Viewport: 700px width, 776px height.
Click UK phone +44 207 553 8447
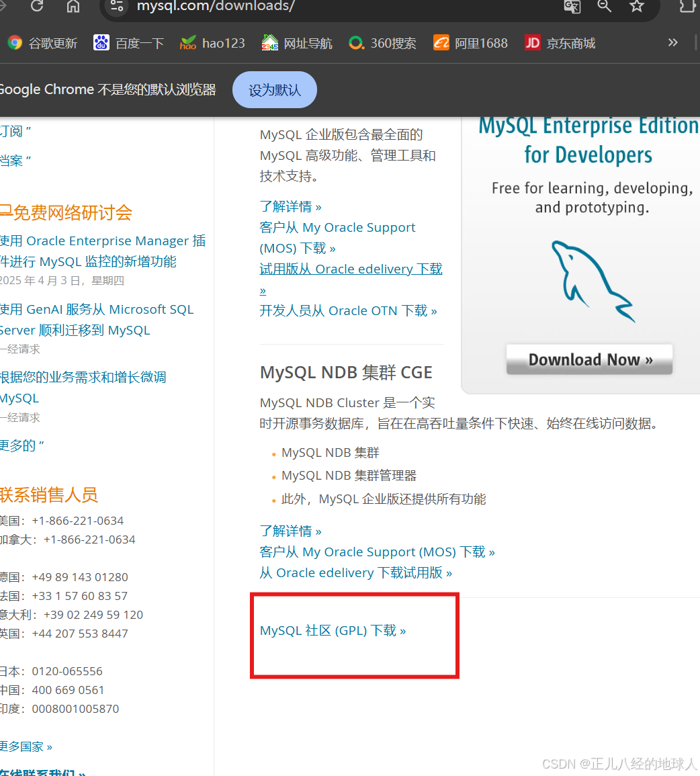(x=80, y=634)
